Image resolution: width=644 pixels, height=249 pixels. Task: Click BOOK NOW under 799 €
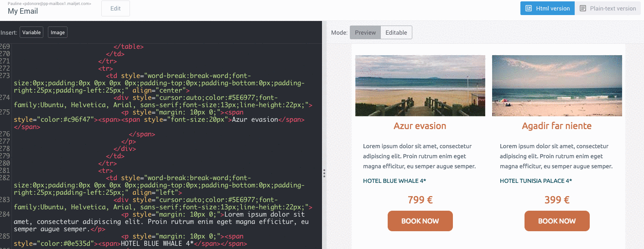click(x=420, y=221)
